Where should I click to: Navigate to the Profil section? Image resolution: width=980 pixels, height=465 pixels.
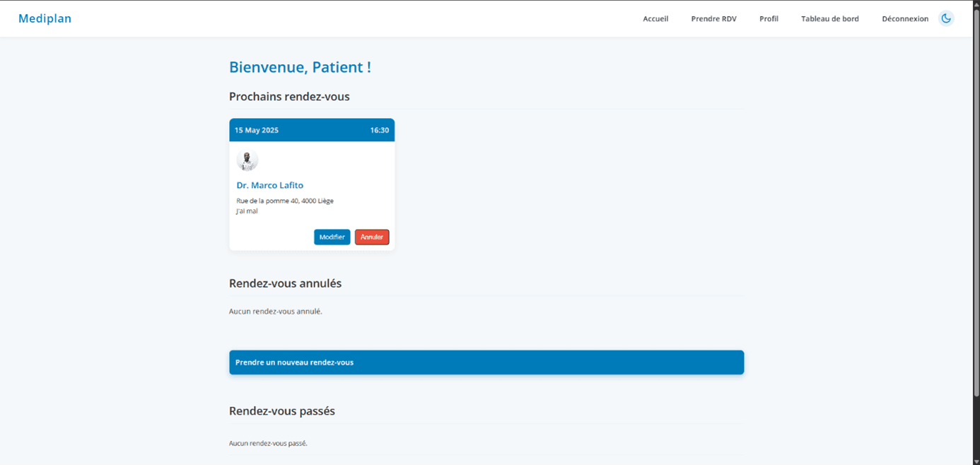click(x=769, y=19)
